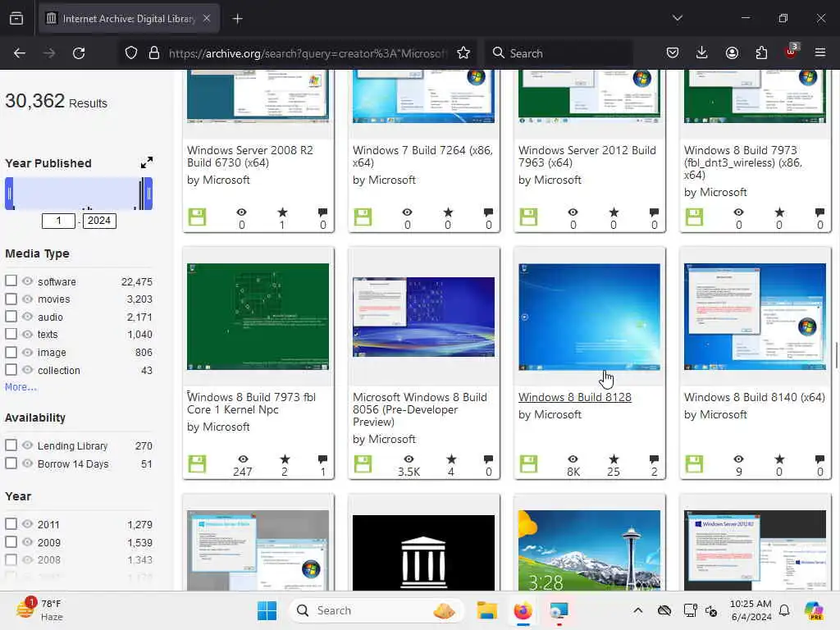Viewport: 840px width, 630px height.
Task: Click the address bar URL
Action: point(307,53)
